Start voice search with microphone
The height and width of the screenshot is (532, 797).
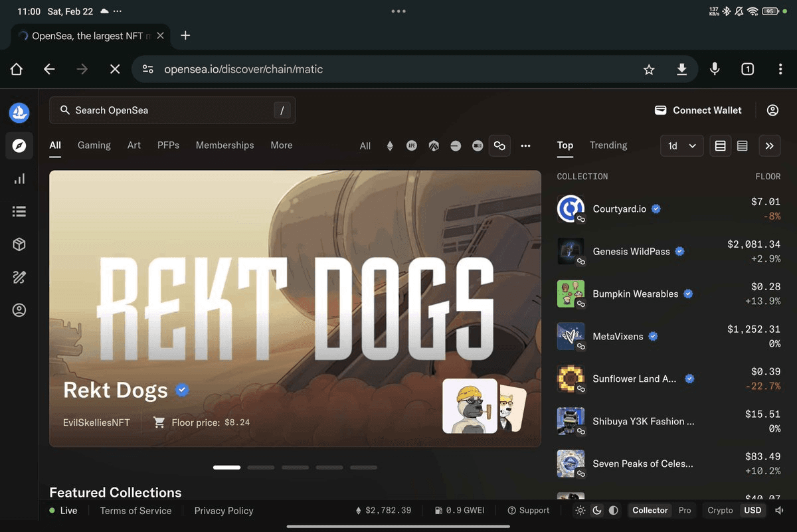(715, 69)
